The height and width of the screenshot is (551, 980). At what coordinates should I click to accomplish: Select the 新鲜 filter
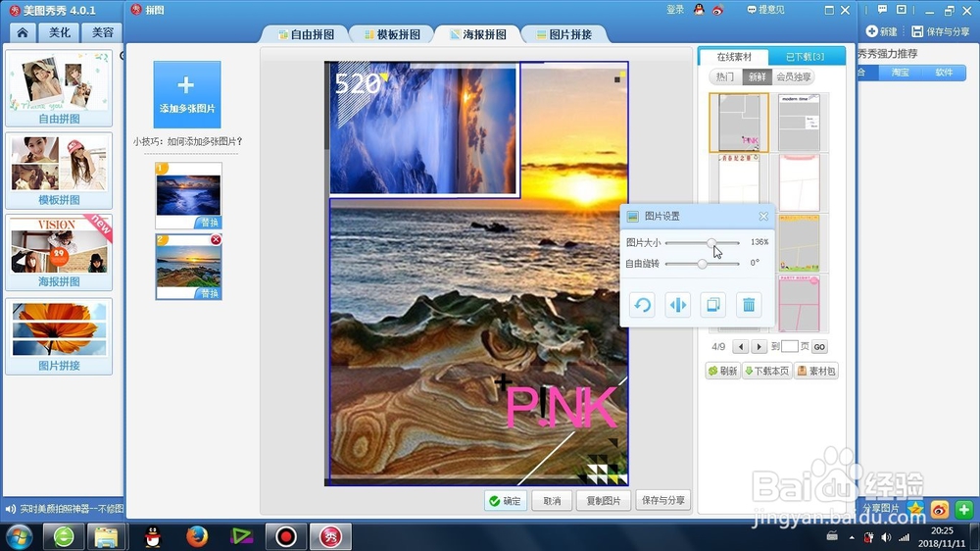[757, 76]
